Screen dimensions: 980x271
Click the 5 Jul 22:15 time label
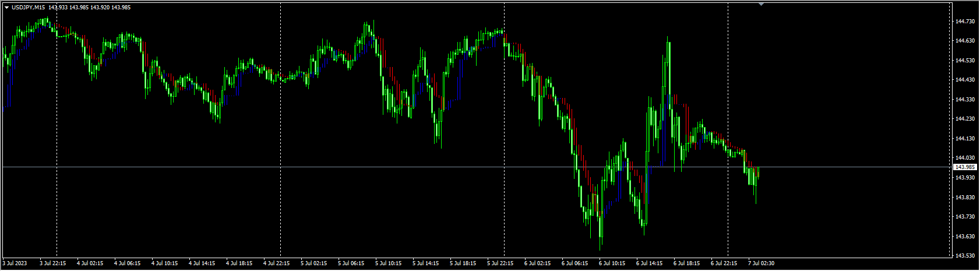[501, 263]
